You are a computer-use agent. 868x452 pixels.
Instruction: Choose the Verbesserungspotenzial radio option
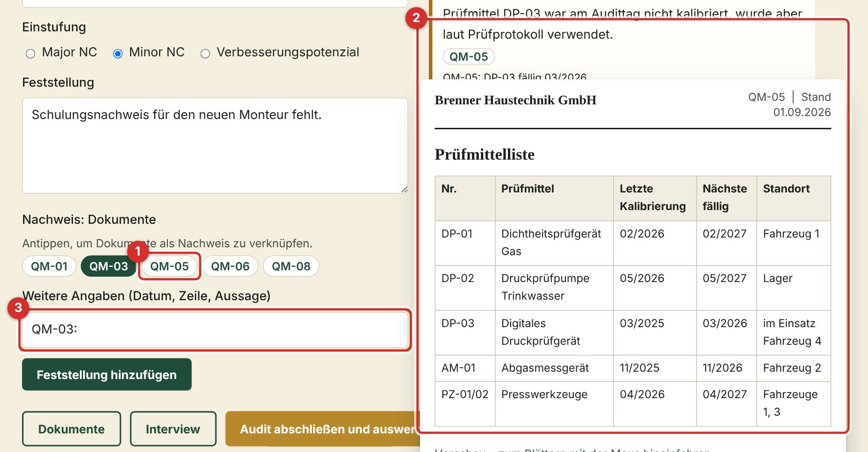(x=205, y=53)
